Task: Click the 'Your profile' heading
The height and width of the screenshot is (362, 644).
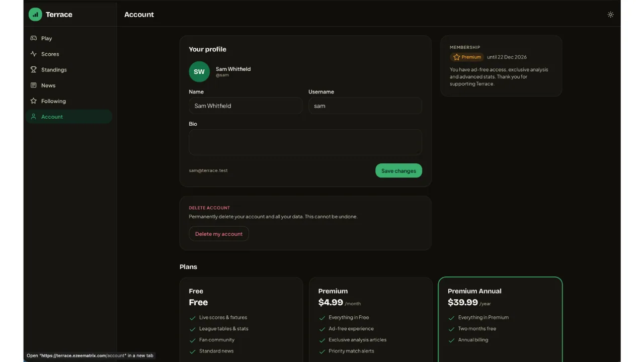Action: tap(208, 49)
